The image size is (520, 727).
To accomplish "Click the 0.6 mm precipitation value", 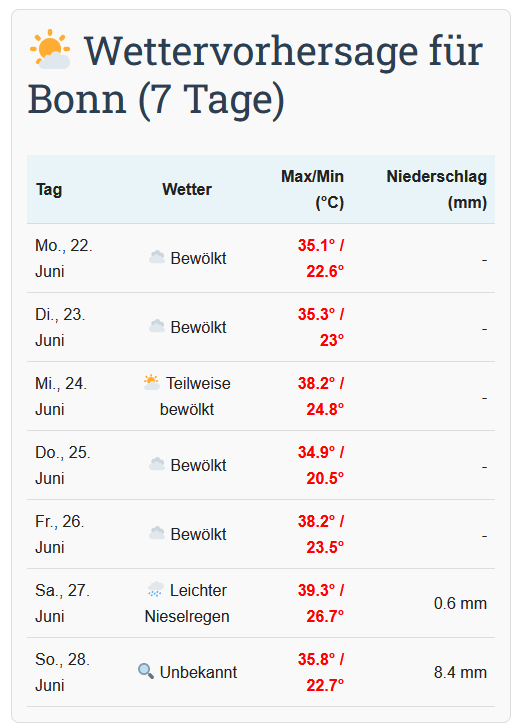I will (x=460, y=603).
